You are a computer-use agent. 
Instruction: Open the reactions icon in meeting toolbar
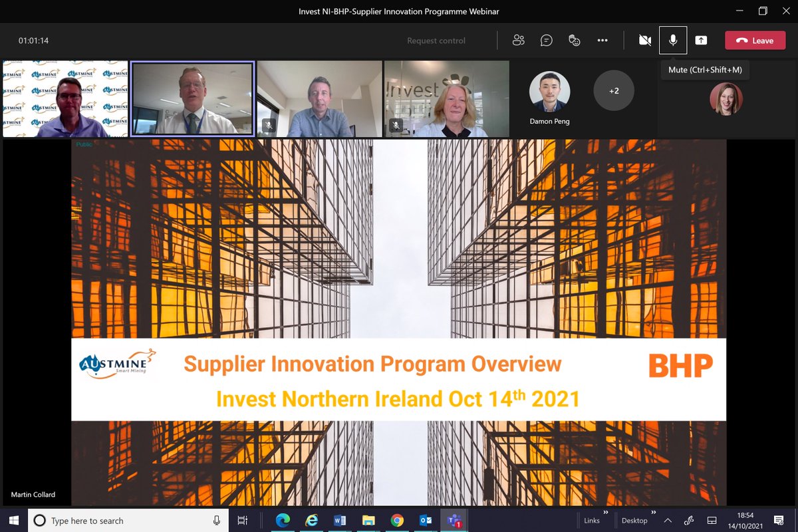click(574, 40)
